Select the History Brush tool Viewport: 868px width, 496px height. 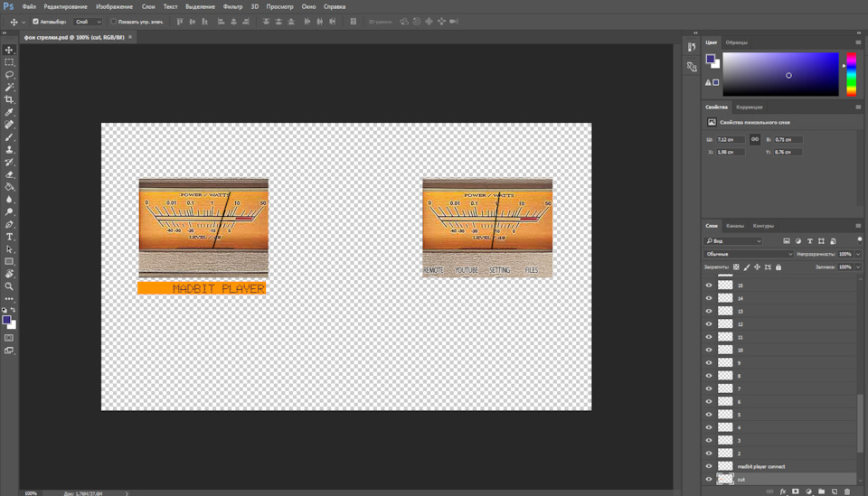9,162
